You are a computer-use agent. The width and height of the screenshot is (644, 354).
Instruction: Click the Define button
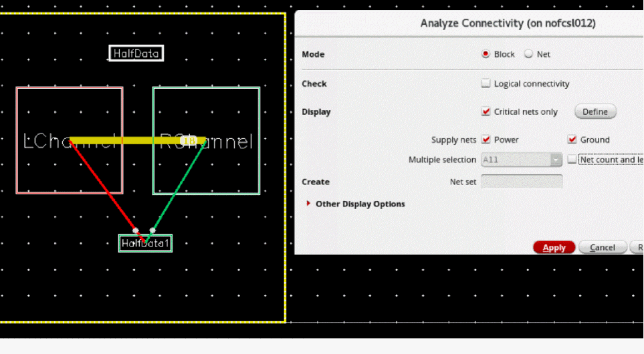[595, 112]
